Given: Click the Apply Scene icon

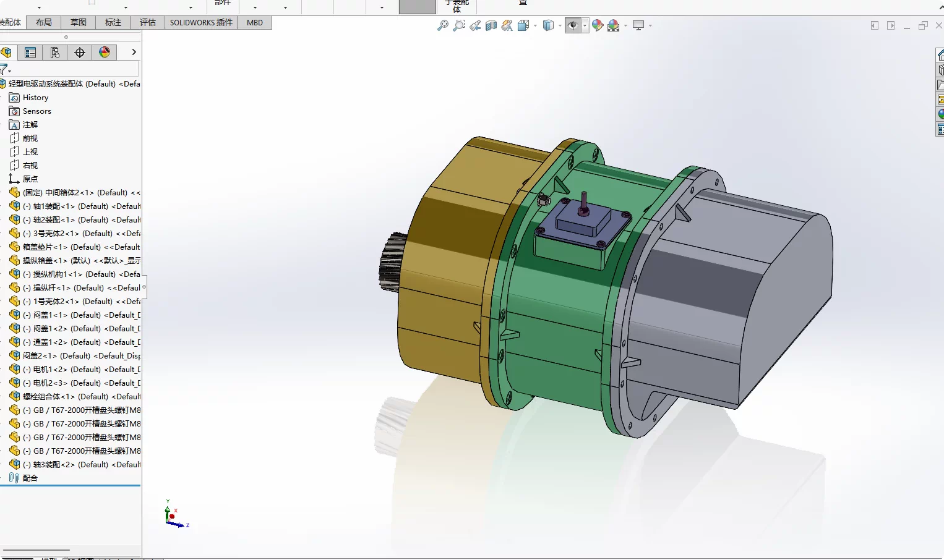Looking at the screenshot, I should (x=614, y=25).
